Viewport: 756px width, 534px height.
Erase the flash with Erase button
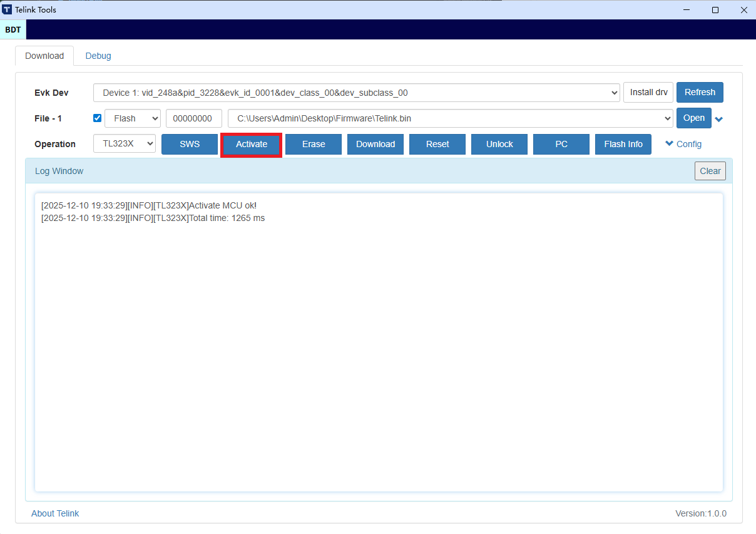[x=314, y=144]
